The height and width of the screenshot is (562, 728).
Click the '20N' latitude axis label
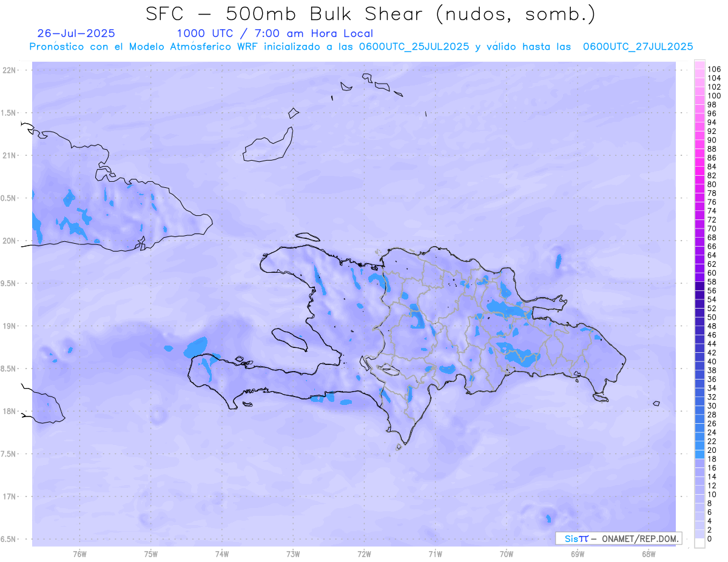pyautogui.click(x=9, y=241)
